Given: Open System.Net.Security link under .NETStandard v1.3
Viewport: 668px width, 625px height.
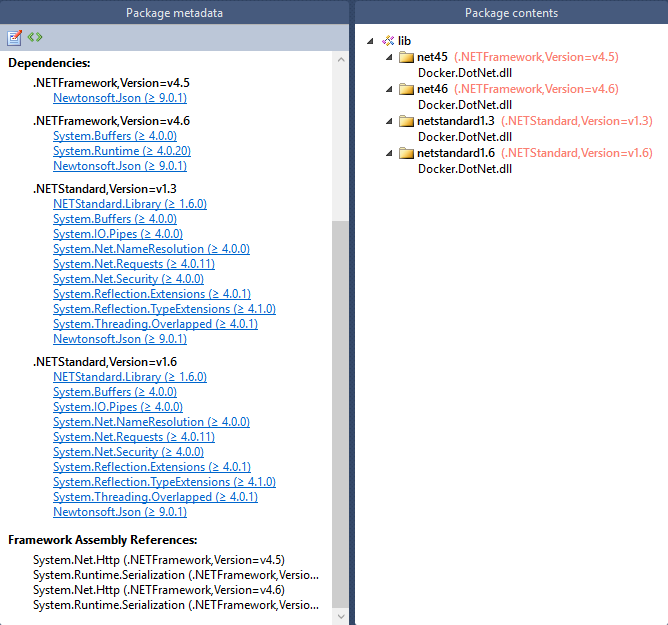Looking at the screenshot, I should point(128,279).
